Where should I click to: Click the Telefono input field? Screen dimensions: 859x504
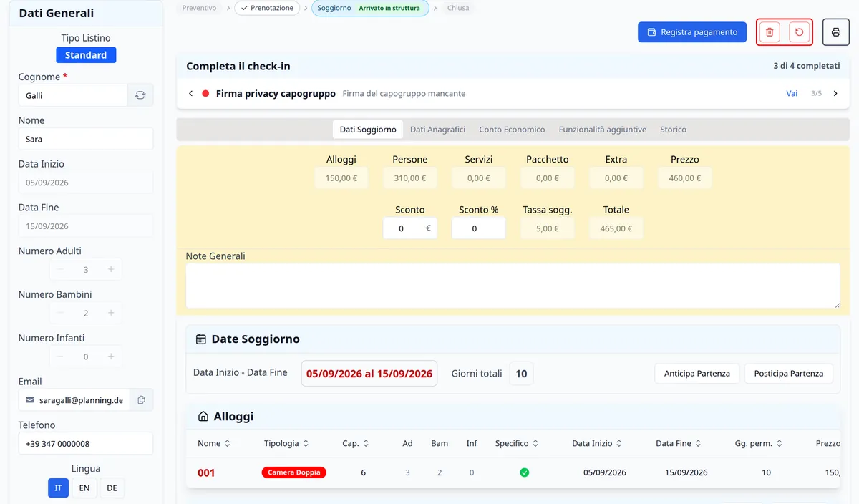pyautogui.click(x=86, y=444)
